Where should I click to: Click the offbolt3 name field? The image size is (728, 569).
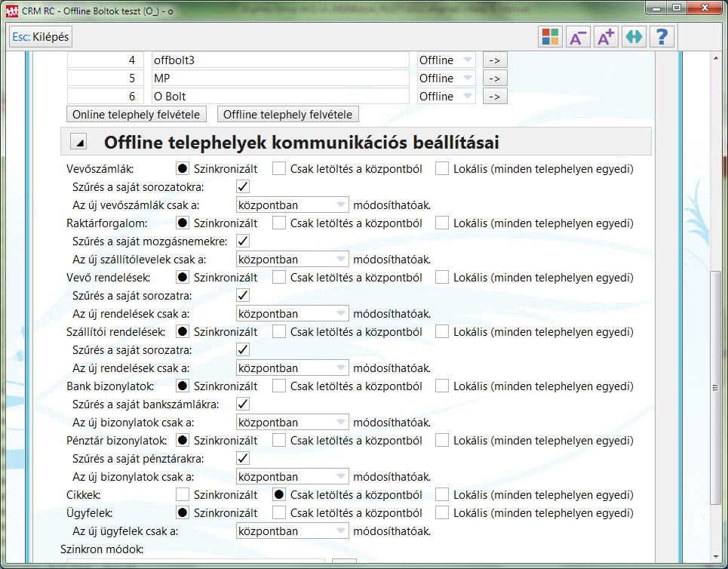point(281,60)
